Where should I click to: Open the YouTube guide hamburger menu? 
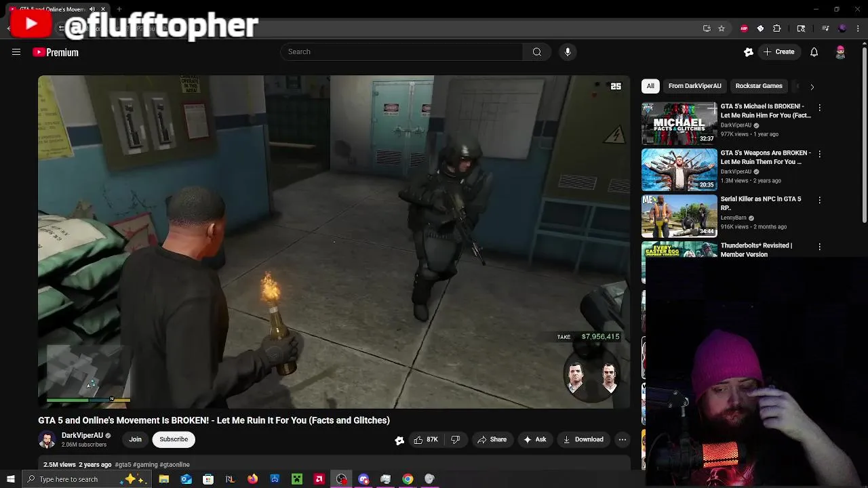(x=16, y=52)
